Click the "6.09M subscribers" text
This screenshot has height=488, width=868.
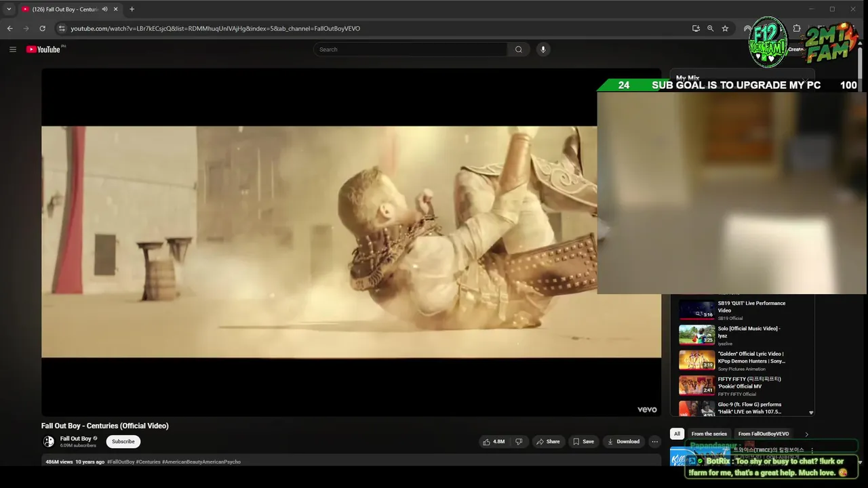coord(78,445)
